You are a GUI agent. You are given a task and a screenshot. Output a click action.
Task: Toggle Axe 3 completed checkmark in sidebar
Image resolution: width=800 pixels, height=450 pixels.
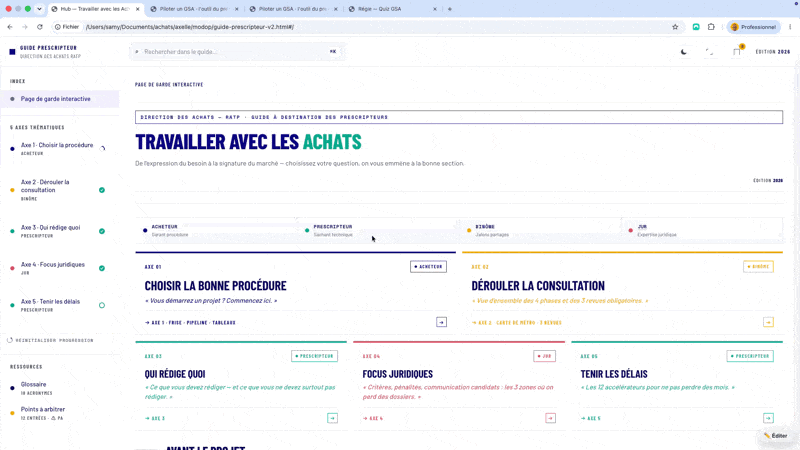(x=102, y=231)
